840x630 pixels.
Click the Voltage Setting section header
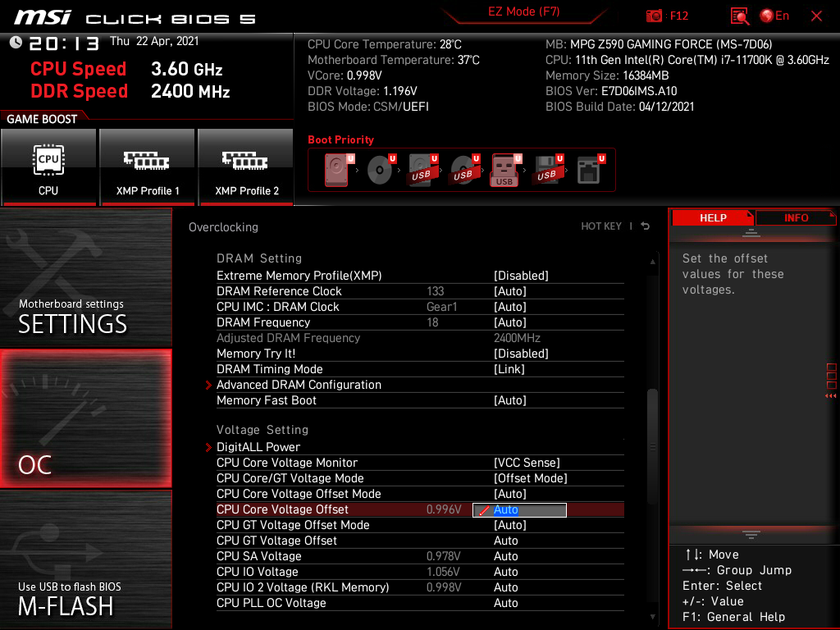tap(262, 430)
